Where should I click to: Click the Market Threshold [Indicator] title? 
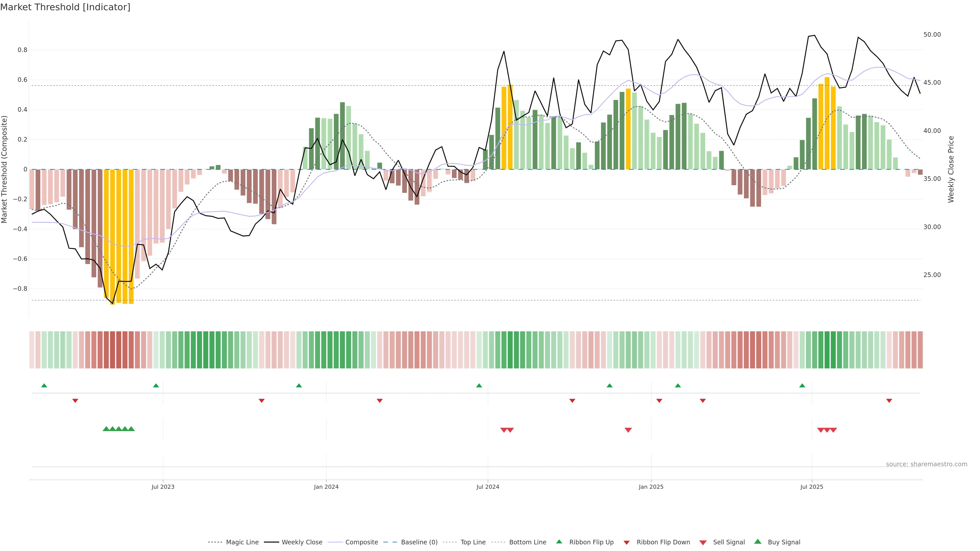pos(65,7)
